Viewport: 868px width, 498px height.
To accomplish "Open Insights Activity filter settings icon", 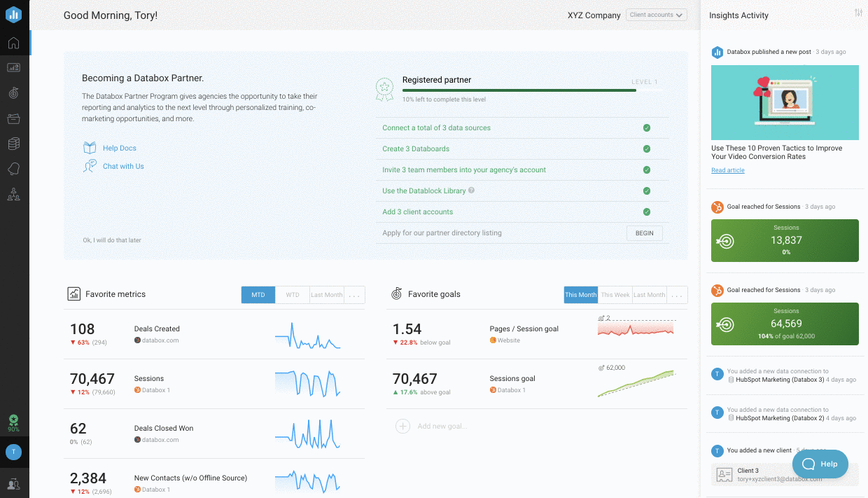I will coord(858,13).
